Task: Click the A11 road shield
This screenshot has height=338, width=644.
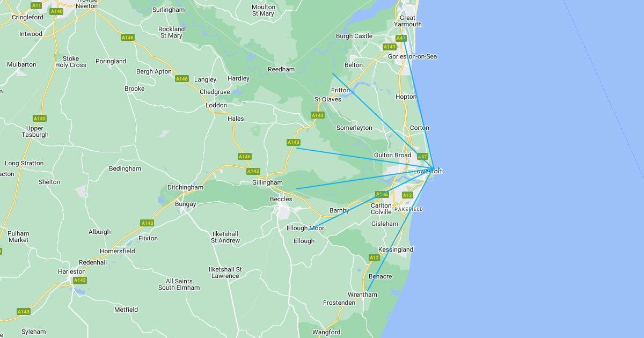Action: [x=36, y=5]
